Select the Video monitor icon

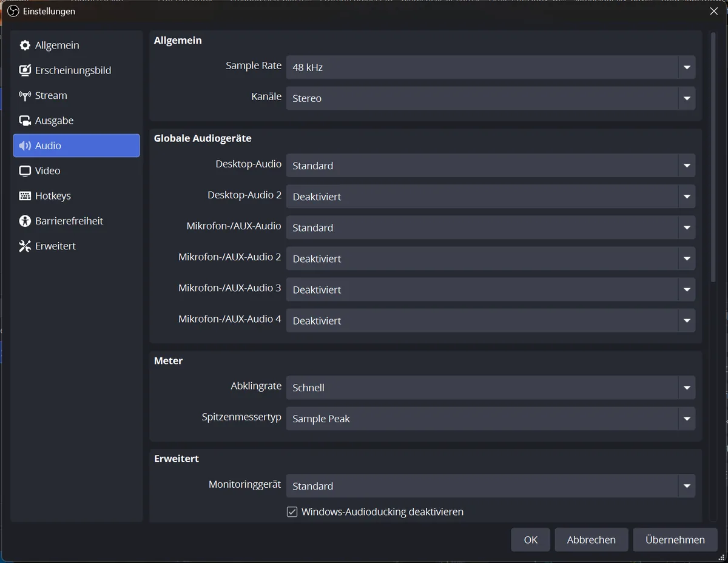pyautogui.click(x=25, y=171)
